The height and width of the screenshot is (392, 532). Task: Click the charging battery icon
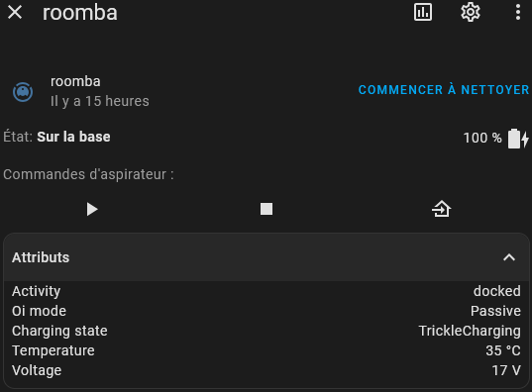click(518, 139)
